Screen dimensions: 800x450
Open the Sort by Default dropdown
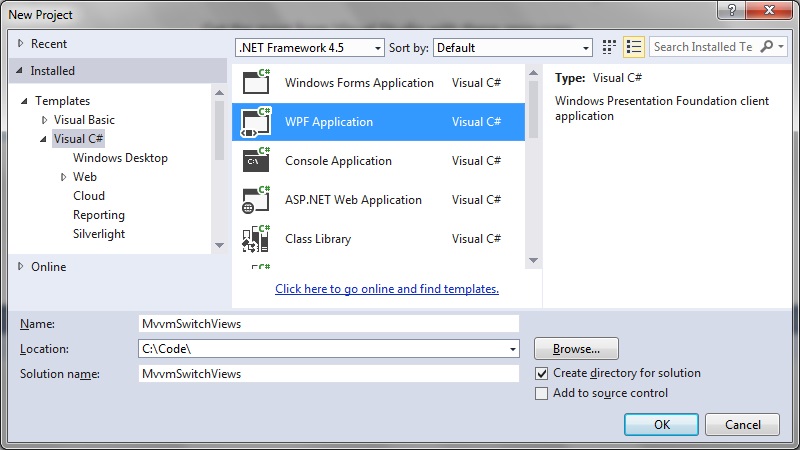point(512,47)
